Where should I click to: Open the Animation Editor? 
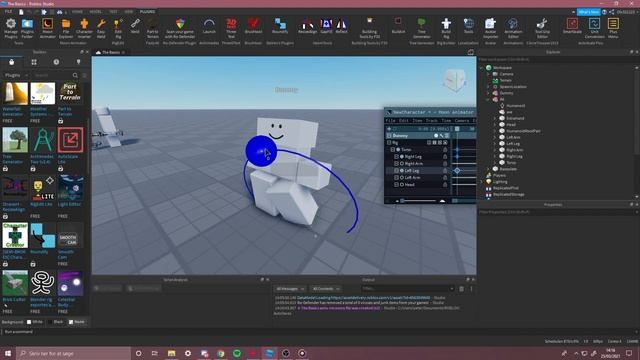click(x=513, y=28)
